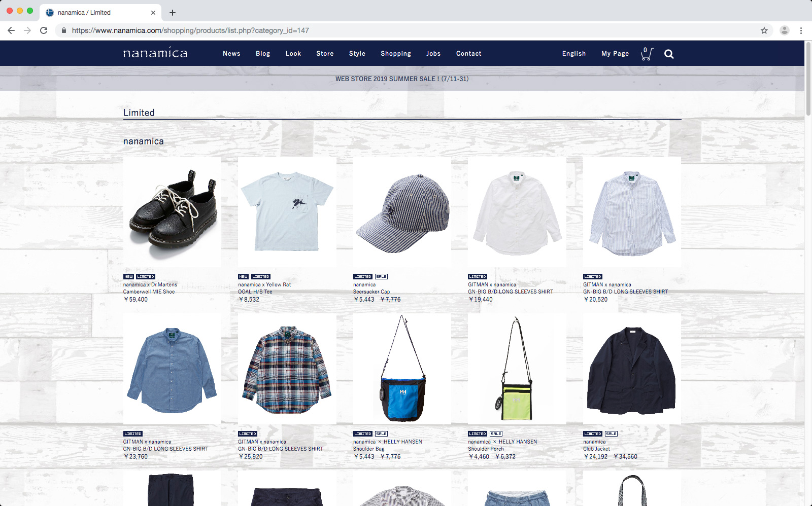Viewport: 812px width, 506px height.
Task: Click the ¥8,532 price text
Action: (x=249, y=300)
